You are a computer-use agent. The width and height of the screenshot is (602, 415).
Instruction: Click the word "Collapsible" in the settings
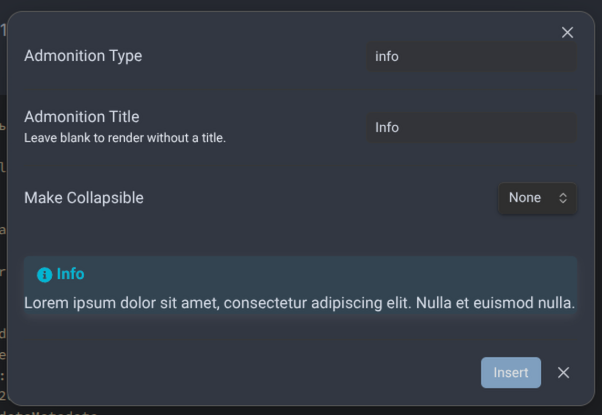pyautogui.click(x=105, y=198)
